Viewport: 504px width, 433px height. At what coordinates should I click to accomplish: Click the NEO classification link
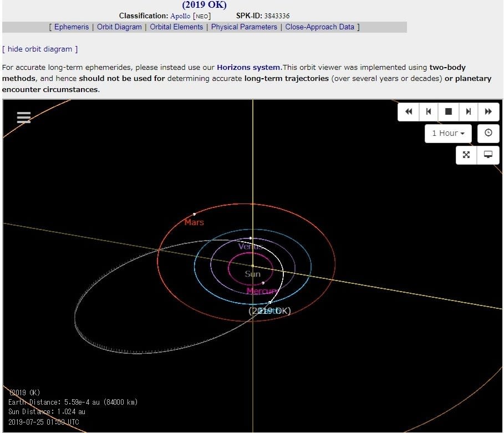202,17
